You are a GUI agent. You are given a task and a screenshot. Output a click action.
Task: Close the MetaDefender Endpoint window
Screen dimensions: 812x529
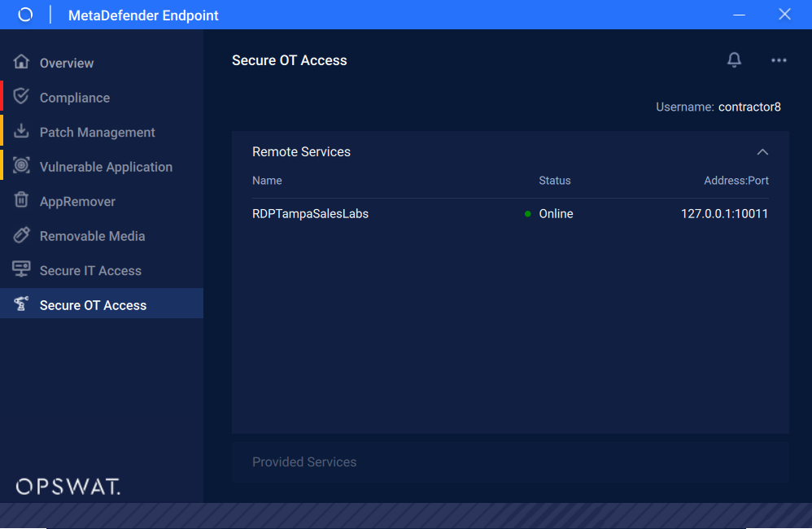point(784,15)
